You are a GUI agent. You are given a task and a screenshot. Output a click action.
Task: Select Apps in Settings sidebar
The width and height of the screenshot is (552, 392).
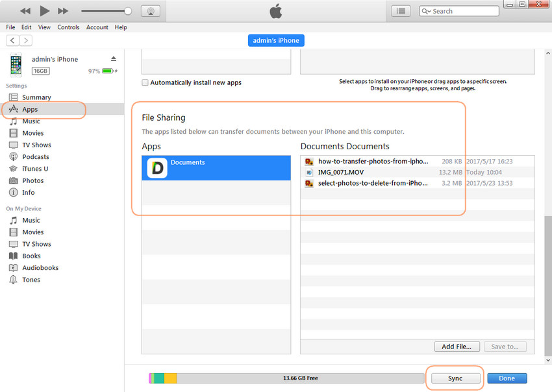62,109
